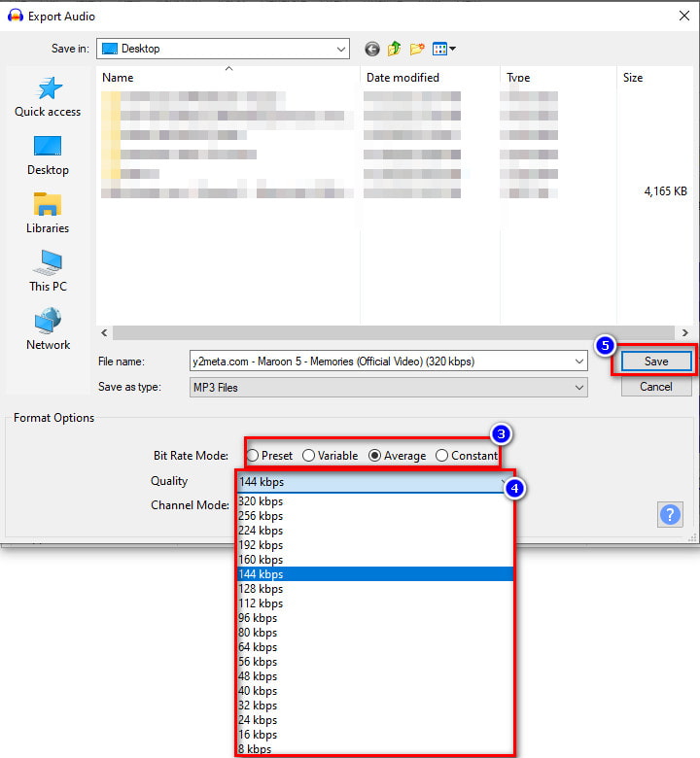Open This PC in sidebar
Image resolution: width=700 pixels, height=758 pixels.
pyautogui.click(x=48, y=271)
